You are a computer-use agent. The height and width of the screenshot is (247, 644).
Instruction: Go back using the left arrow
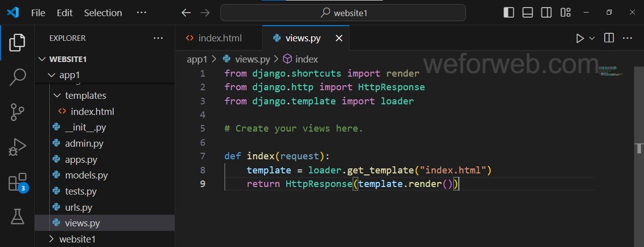(x=186, y=13)
